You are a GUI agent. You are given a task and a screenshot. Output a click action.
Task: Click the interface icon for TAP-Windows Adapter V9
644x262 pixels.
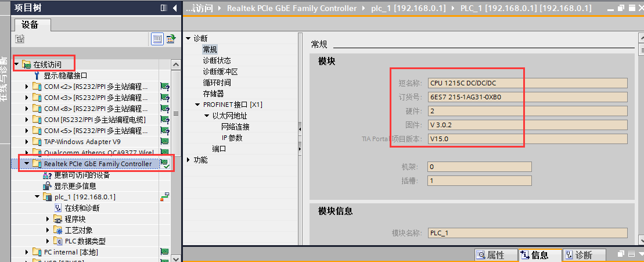tap(164, 142)
